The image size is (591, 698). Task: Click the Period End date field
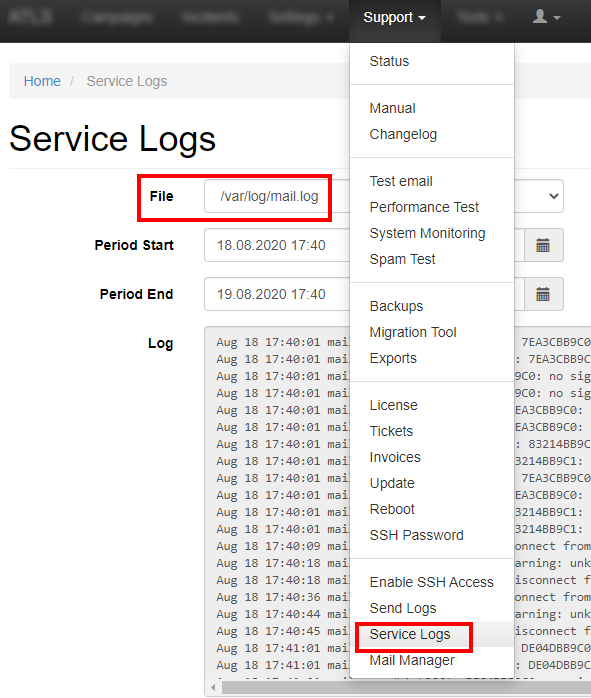277,294
